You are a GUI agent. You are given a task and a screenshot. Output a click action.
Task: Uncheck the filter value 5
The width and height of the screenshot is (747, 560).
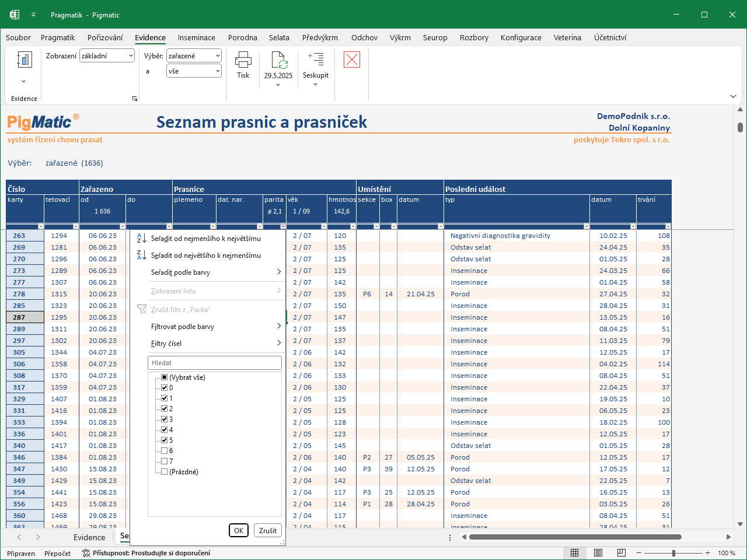(x=165, y=440)
